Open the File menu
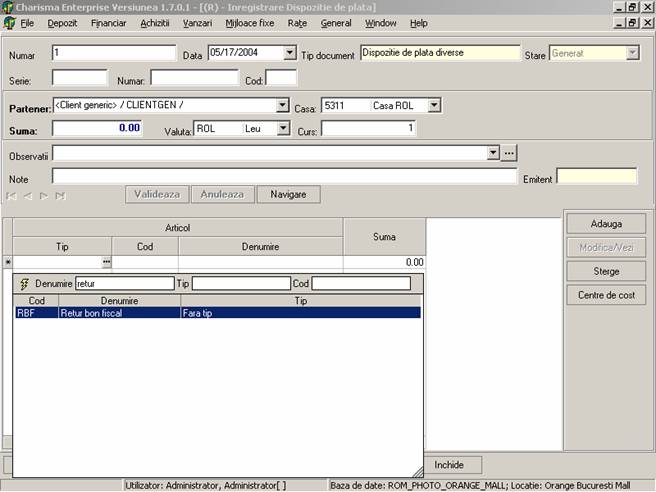 (27, 23)
